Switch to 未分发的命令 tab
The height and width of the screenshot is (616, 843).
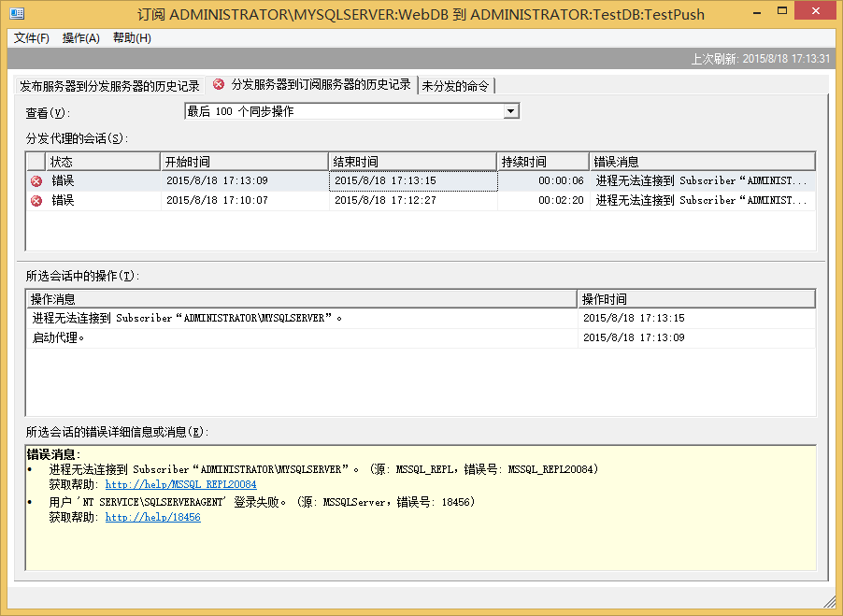click(455, 86)
